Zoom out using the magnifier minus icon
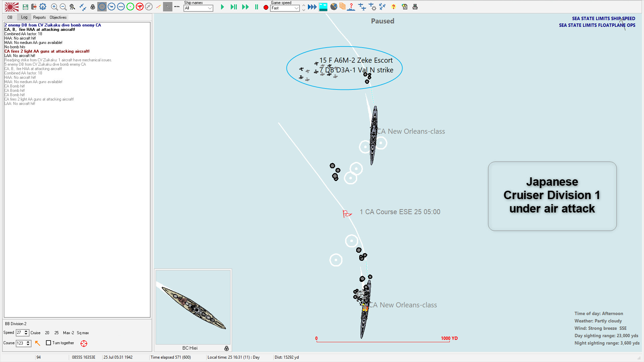 [x=63, y=7]
